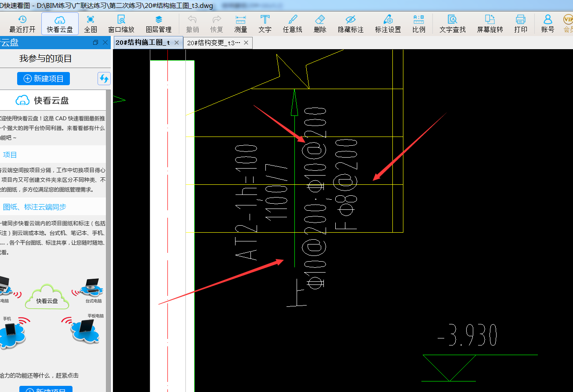Open 文字查找 text search
The width and height of the screenshot is (573, 392).
[453, 24]
